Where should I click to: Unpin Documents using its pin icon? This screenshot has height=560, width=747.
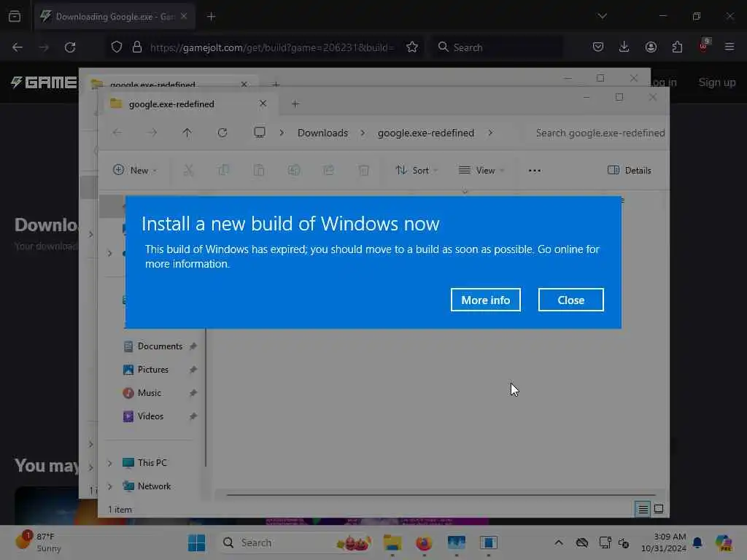193,346
